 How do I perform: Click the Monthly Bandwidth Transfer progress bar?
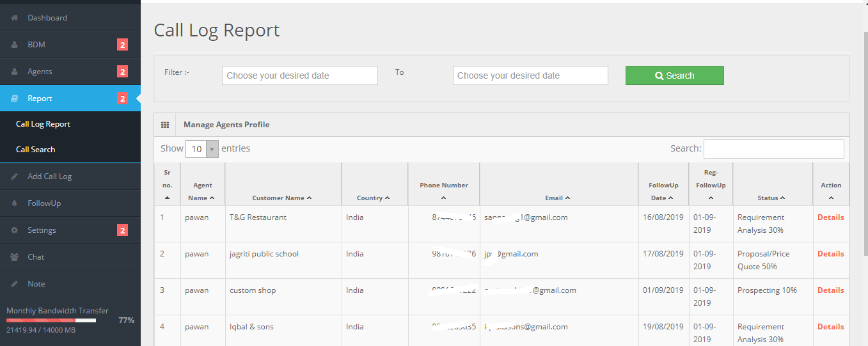[51, 320]
